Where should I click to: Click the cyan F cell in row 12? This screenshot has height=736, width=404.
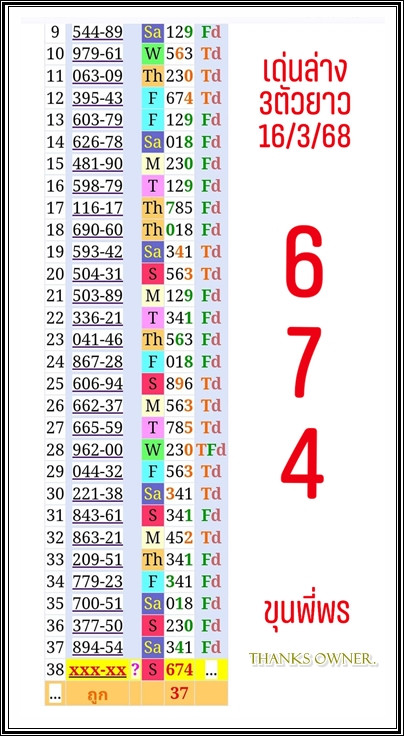point(153,98)
